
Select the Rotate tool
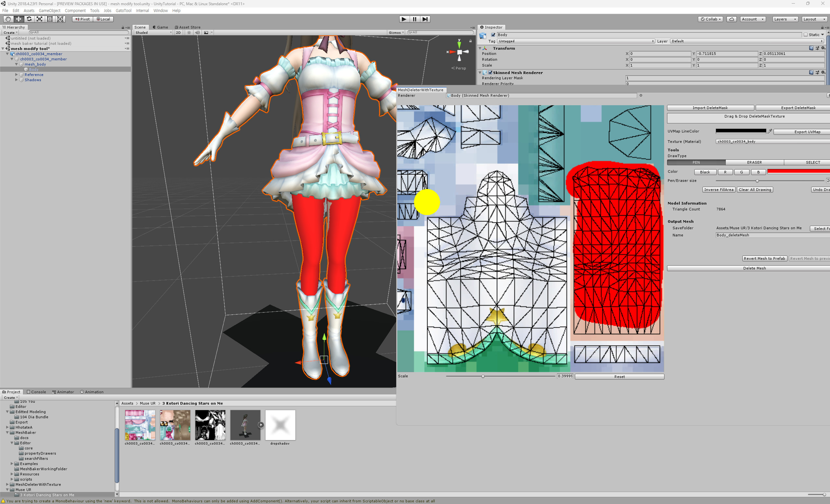[x=29, y=19]
